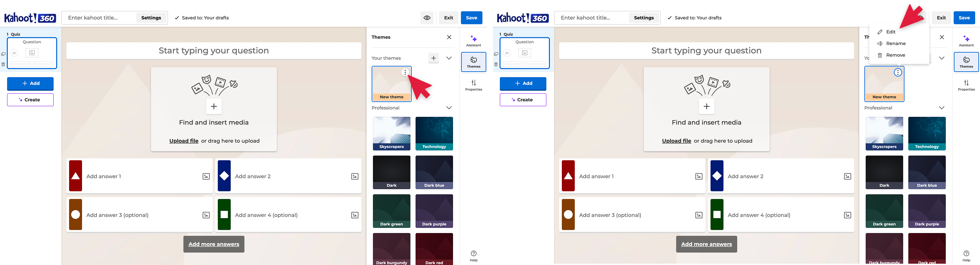Viewport: 980px width, 265px height.
Task: Choose Rename from theme context menu
Action: (x=895, y=43)
